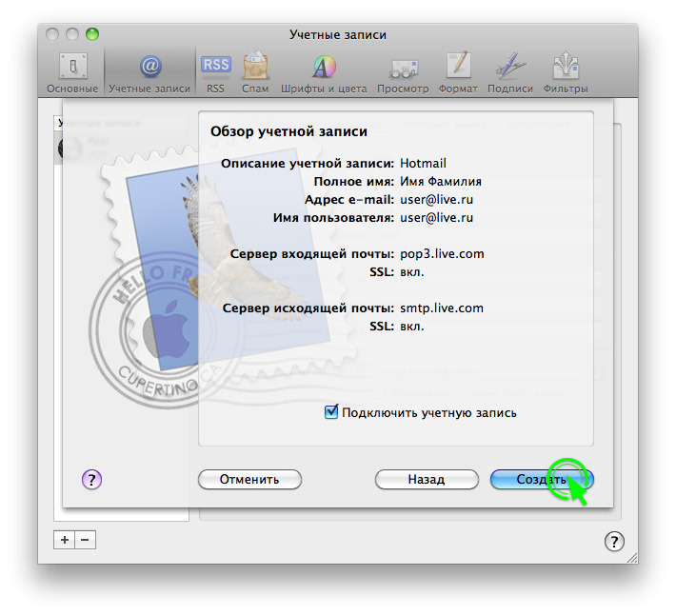Open the Шрифты и цвета pane
The image size is (676, 616).
click(323, 71)
